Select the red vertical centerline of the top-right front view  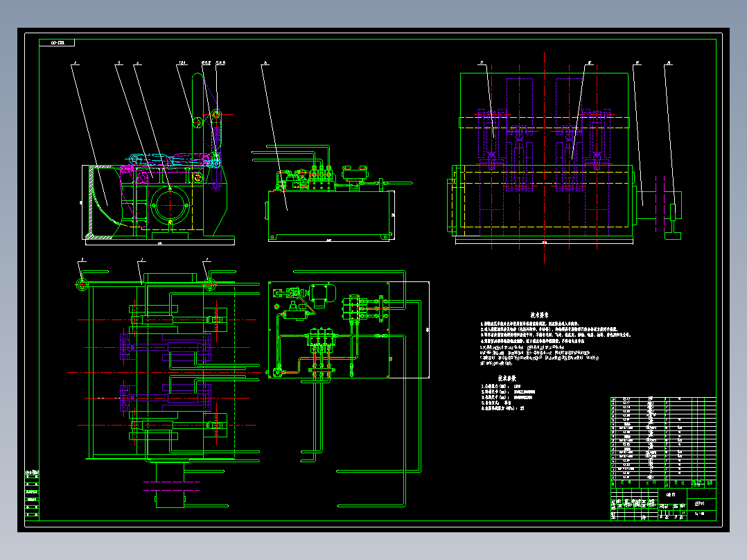544,157
